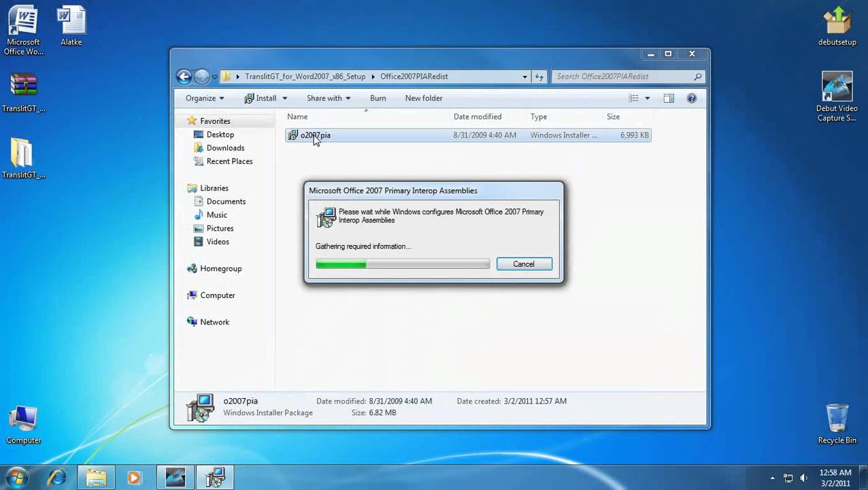Screen dimensions: 868x490
Task: Open the view options dropdown arrow
Action: tap(647, 98)
